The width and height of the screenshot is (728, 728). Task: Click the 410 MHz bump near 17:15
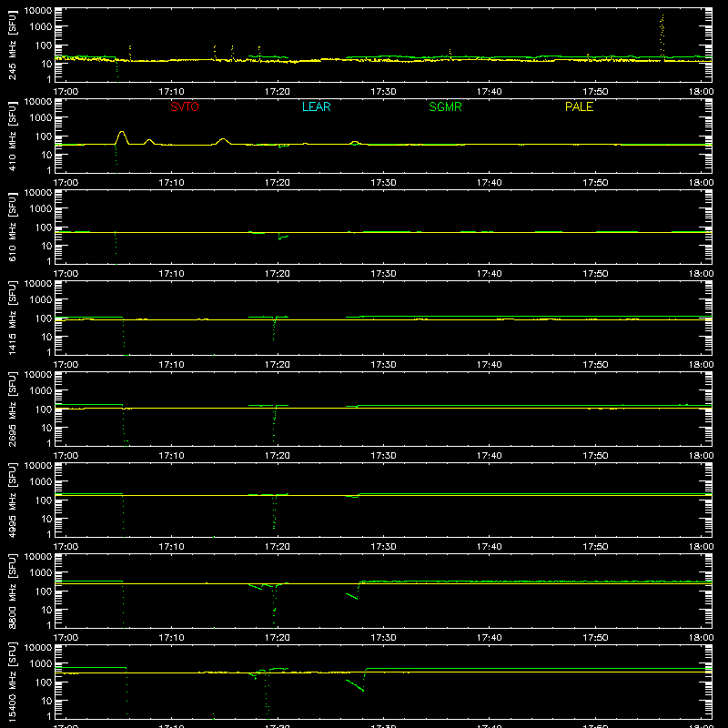point(223,141)
